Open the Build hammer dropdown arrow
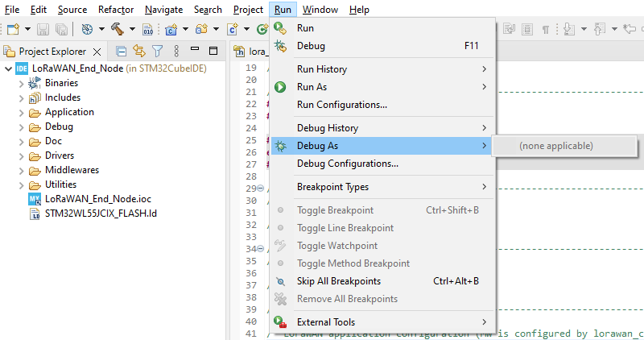Screen dimensions: 644x340 point(132,29)
